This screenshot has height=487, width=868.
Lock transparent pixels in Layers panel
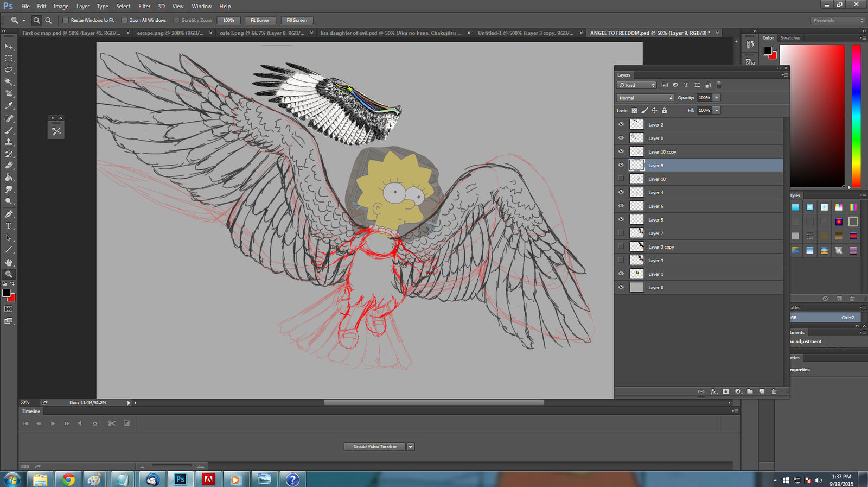click(x=634, y=111)
